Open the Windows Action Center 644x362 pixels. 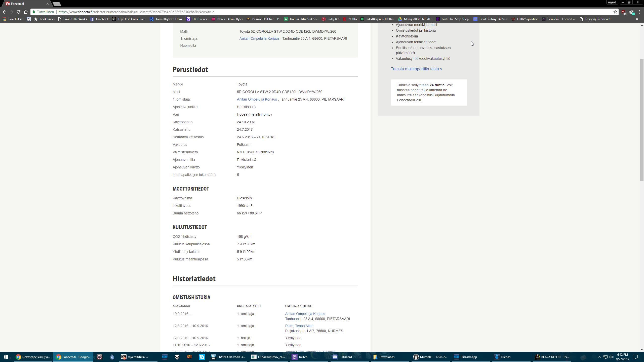[636, 357]
